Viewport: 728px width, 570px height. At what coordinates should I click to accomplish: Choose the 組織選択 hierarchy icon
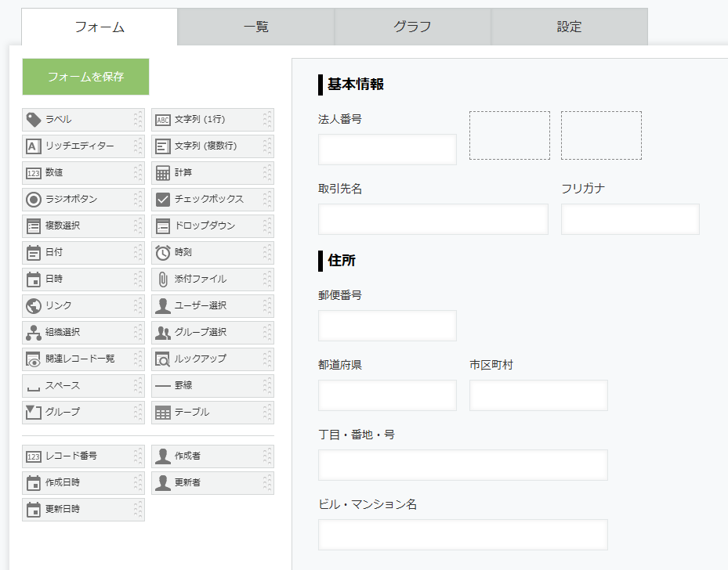(x=34, y=333)
